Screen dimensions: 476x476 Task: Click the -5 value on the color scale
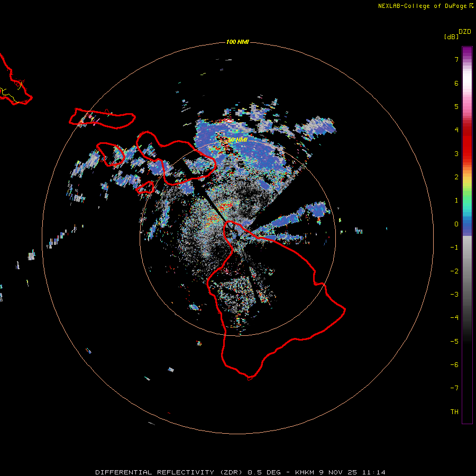454,342
